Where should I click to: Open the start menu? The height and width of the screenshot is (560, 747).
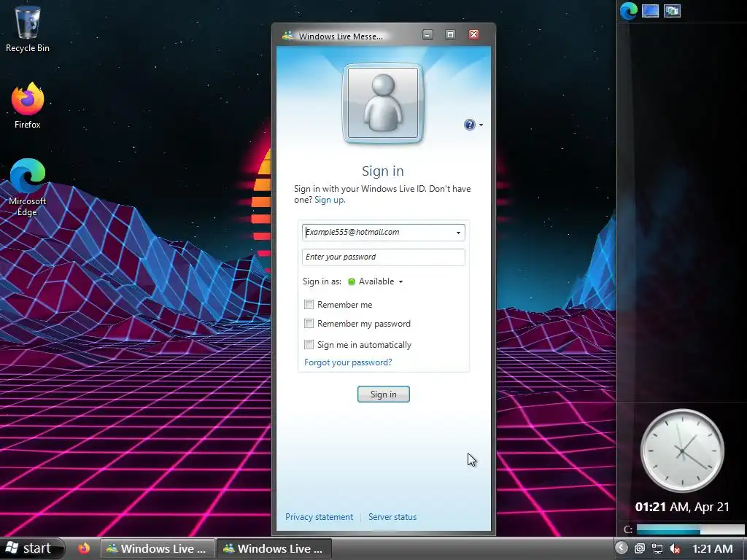pos(31,548)
